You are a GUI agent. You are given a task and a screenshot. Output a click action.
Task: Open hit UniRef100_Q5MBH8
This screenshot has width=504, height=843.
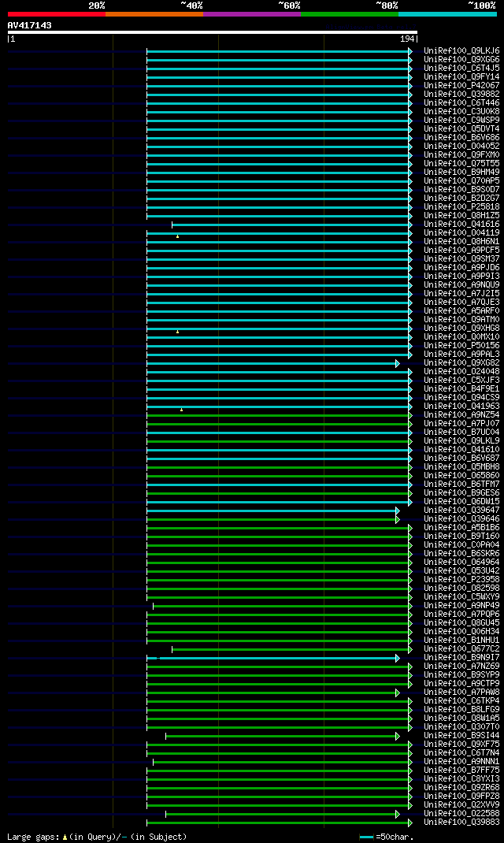pos(461,466)
